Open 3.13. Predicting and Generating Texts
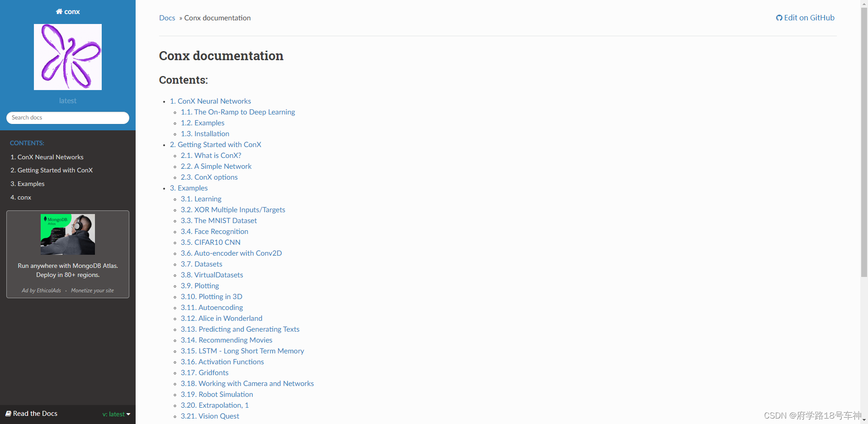The image size is (868, 424). 240,329
